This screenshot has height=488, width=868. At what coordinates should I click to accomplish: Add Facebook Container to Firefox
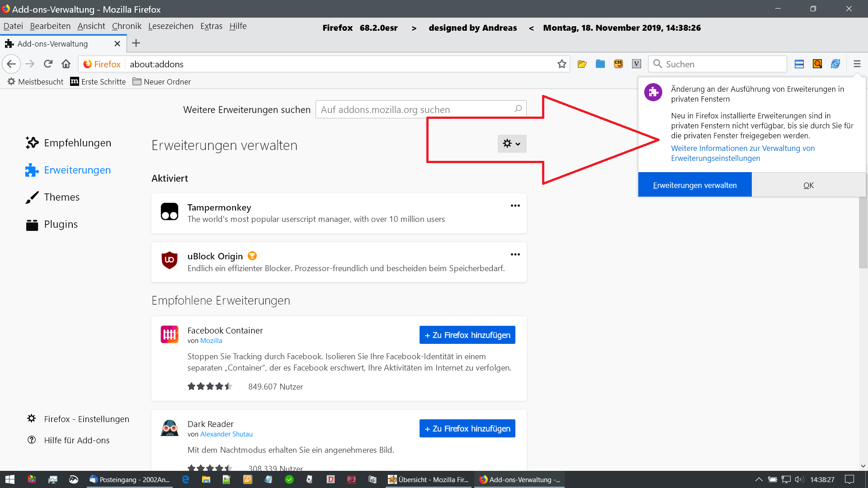pyautogui.click(x=467, y=335)
